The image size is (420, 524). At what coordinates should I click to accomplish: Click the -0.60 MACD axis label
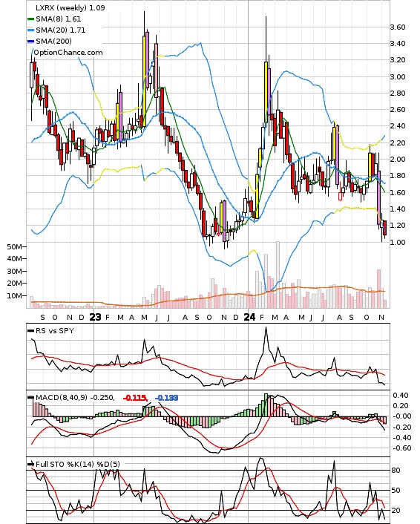[401, 448]
